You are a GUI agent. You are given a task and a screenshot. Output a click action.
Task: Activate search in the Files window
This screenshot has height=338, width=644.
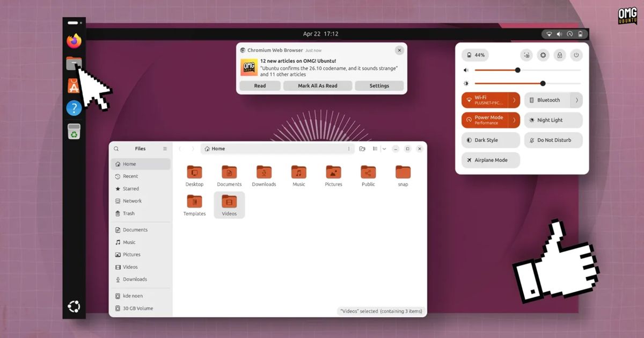click(116, 148)
